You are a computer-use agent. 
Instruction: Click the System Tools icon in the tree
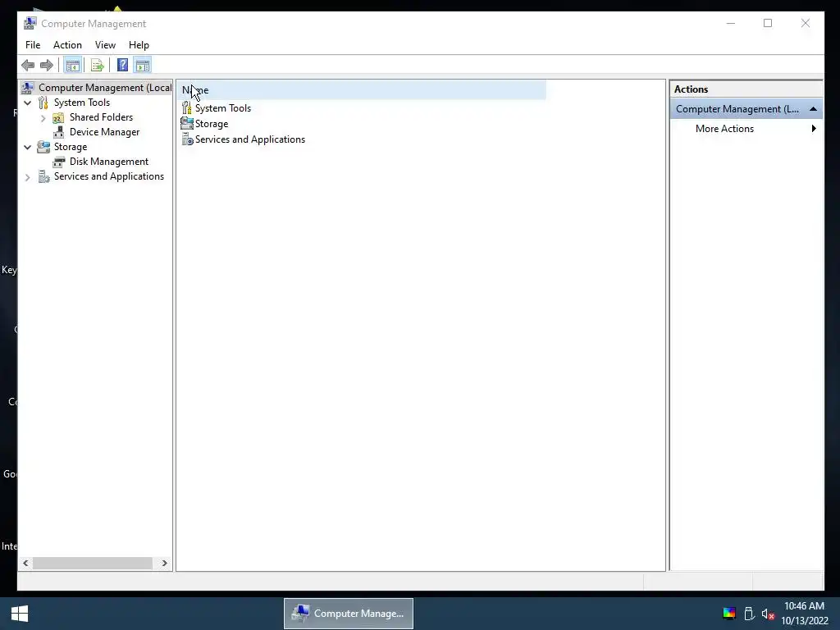(43, 103)
